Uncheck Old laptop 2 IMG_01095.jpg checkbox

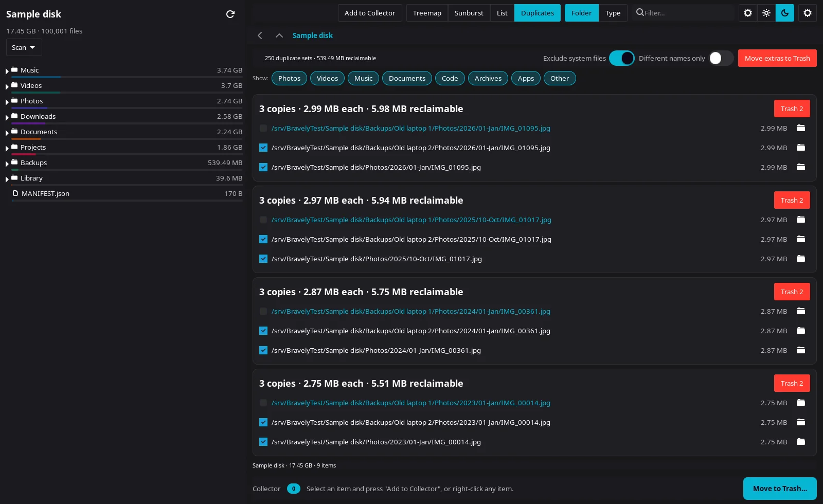[263, 148]
